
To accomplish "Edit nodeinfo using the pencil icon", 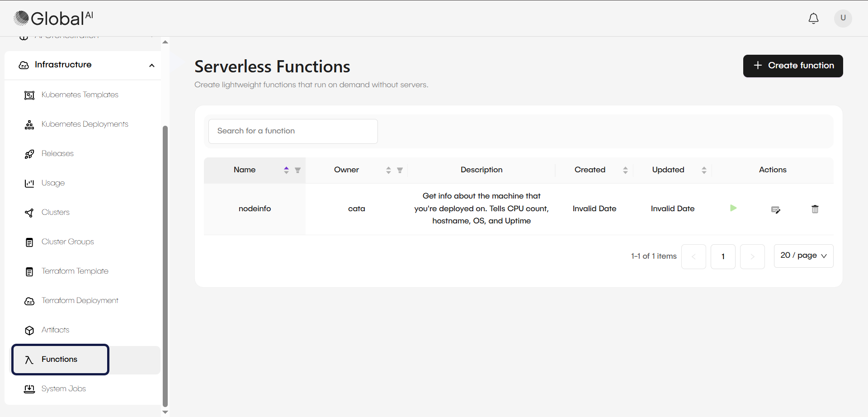I will [x=775, y=209].
